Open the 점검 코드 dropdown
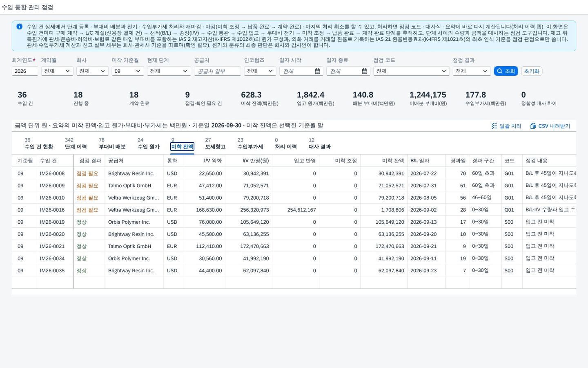This screenshot has width=588, height=368. [411, 71]
